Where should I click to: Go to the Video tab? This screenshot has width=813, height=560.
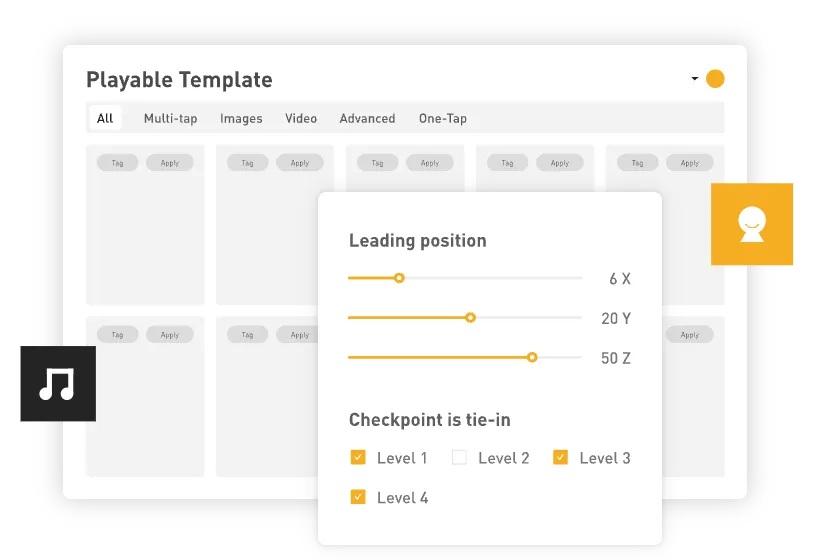pyautogui.click(x=301, y=118)
